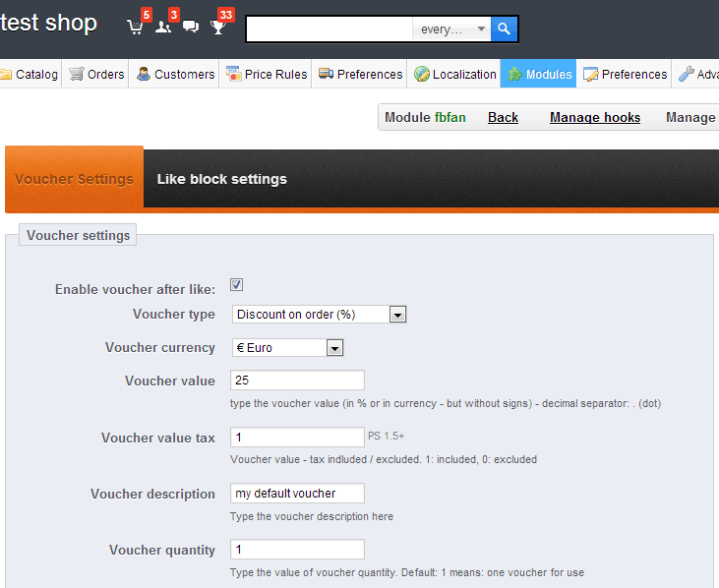This screenshot has height=588, width=719.
Task: Open the trophy achievements icon
Action: (x=217, y=28)
